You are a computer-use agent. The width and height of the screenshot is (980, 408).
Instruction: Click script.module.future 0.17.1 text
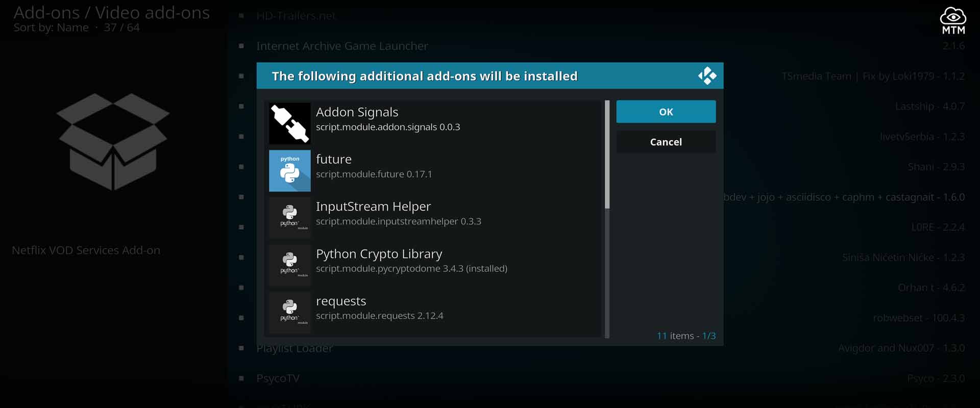[x=374, y=174]
